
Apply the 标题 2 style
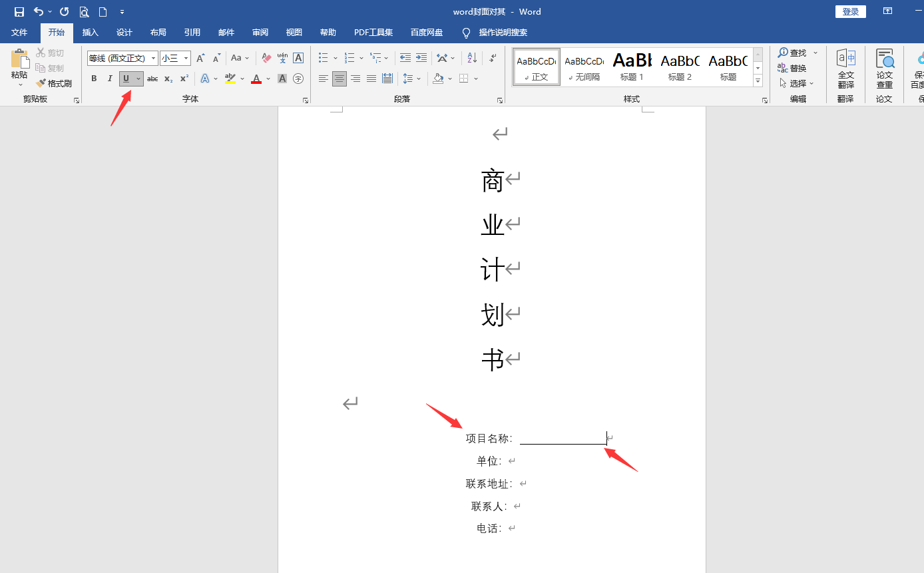click(x=680, y=67)
